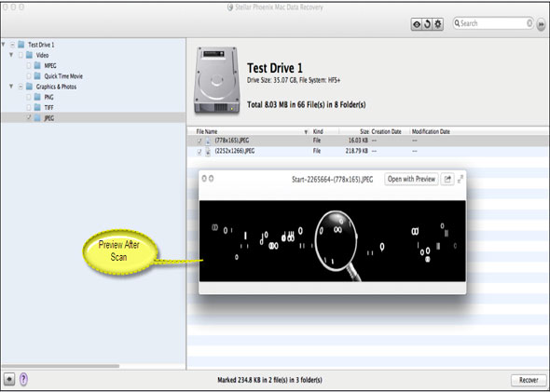Click the JPEG folder icon
This screenshot has height=392, width=550.
[x=37, y=118]
